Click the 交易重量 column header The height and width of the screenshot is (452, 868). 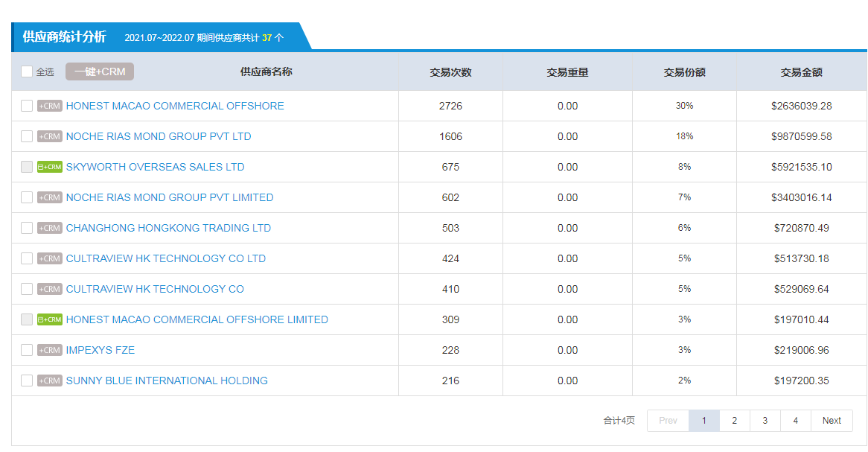tap(567, 72)
